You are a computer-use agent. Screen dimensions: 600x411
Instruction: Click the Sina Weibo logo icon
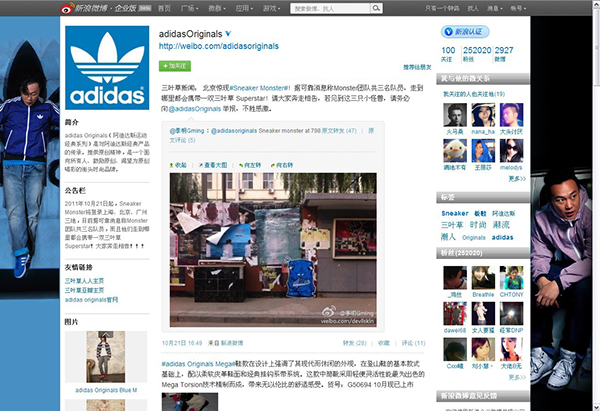67,8
